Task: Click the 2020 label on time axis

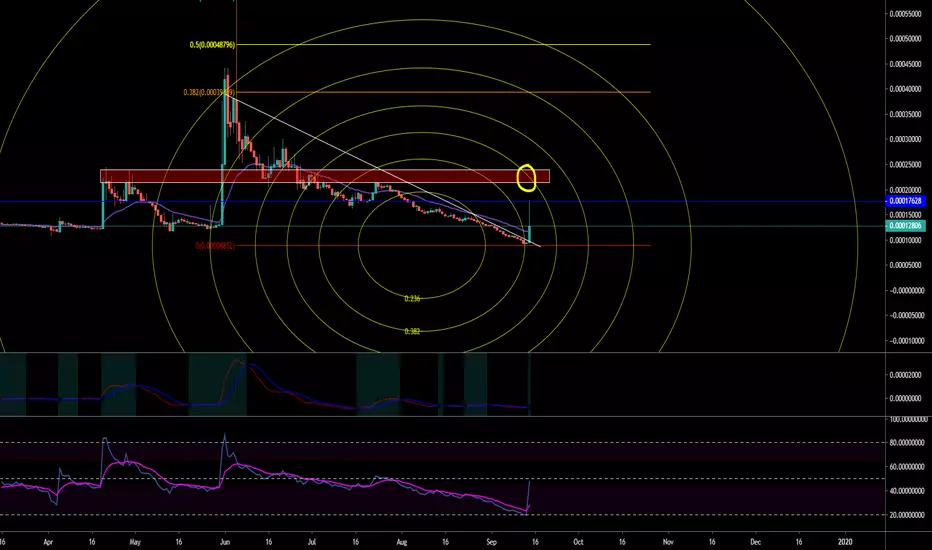Action: (845, 542)
